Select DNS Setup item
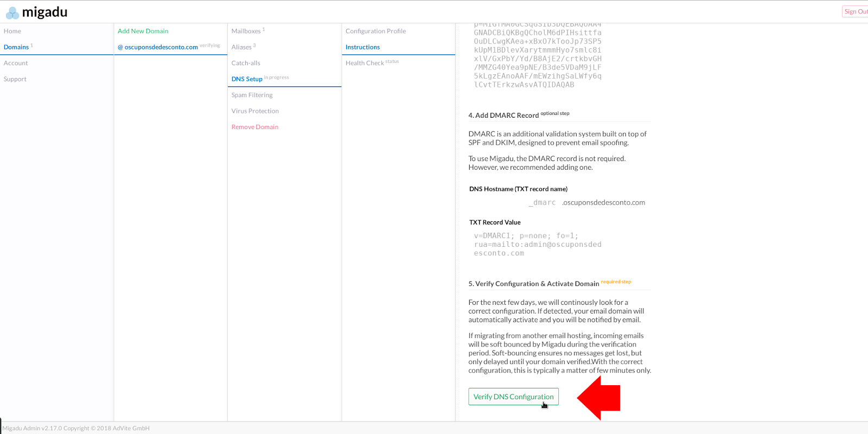This screenshot has height=434, width=868. coord(247,79)
